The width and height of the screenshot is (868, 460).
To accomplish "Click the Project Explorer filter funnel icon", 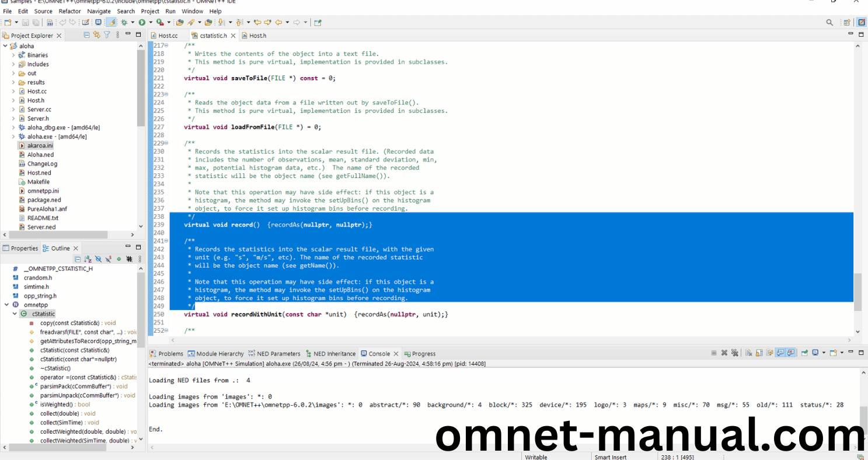I will tap(107, 35).
